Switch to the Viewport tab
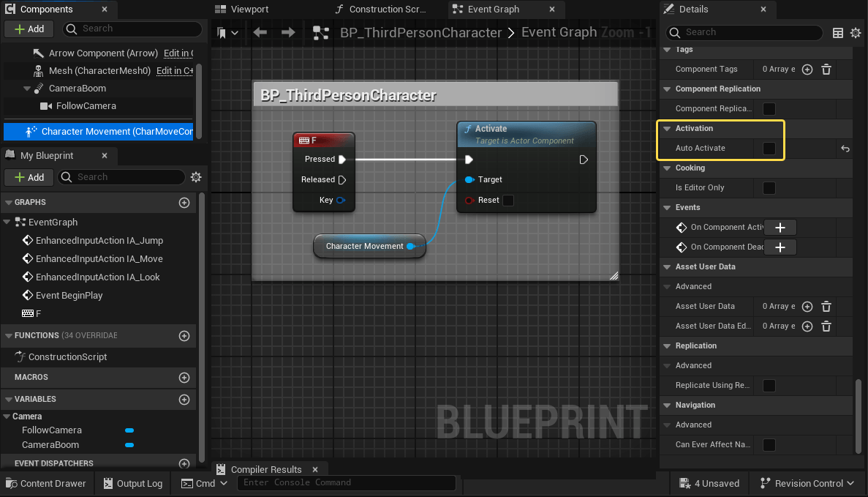The image size is (868, 497). (242, 10)
